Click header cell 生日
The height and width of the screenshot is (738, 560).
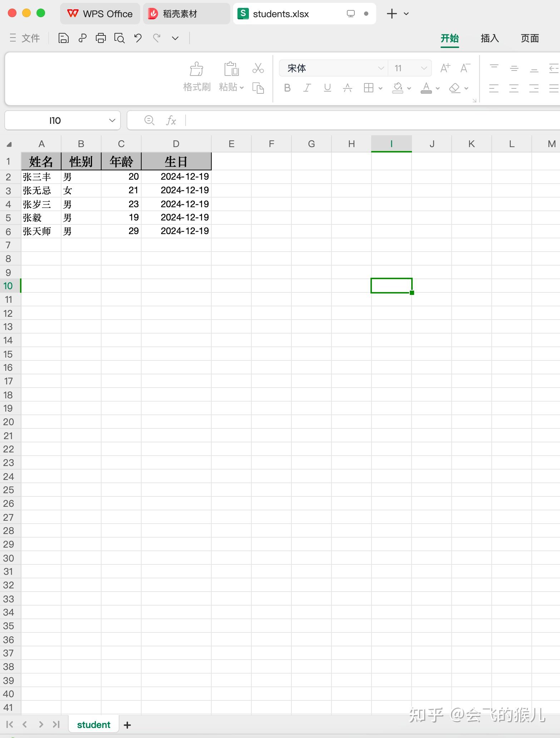pos(176,161)
